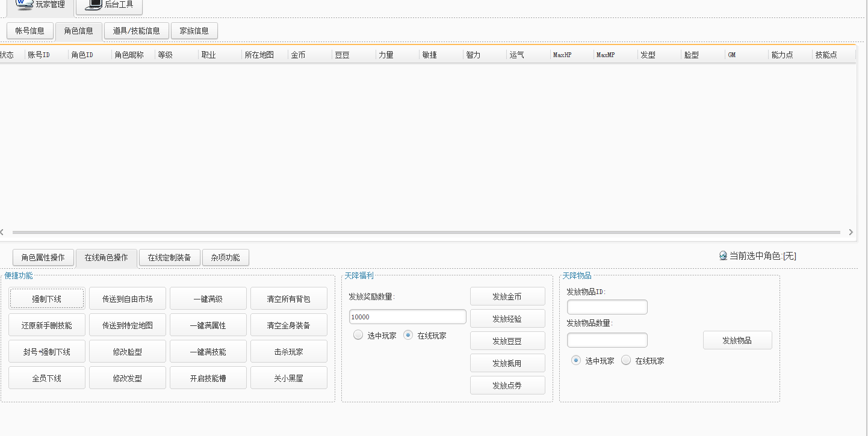868x436 pixels.
Task: Click the 智力 column header
Action: pos(485,55)
